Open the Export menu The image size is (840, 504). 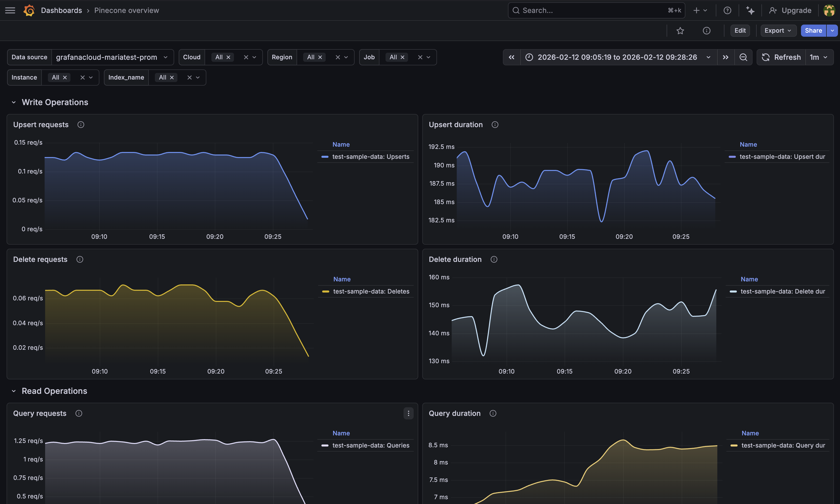tap(777, 31)
